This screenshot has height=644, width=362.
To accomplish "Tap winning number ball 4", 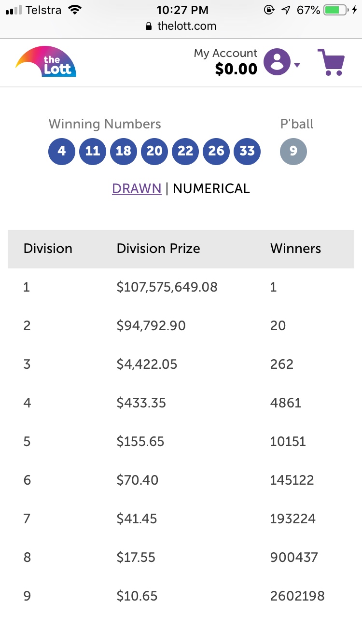I will pyautogui.click(x=62, y=151).
